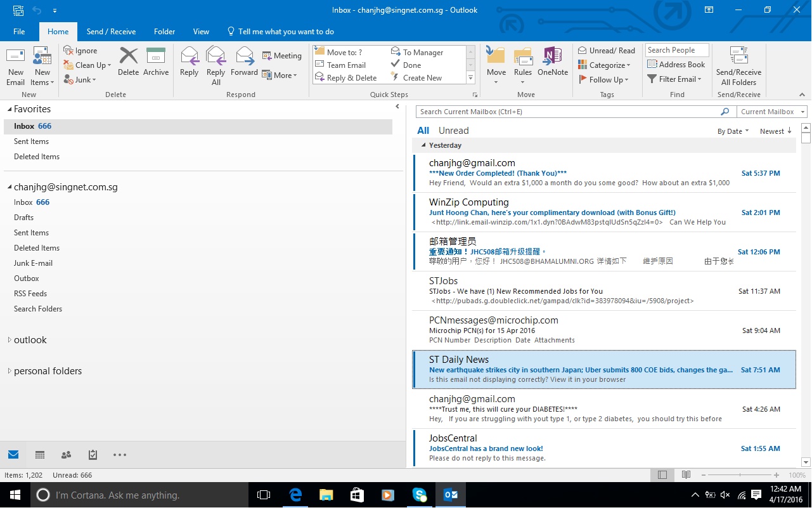Create a New Email
Viewport: 812px width, 510px height.
(16, 66)
